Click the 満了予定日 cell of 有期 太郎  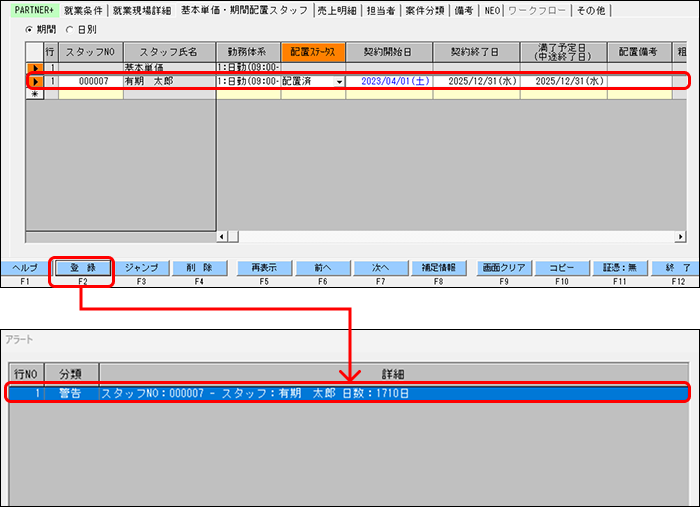coord(563,81)
